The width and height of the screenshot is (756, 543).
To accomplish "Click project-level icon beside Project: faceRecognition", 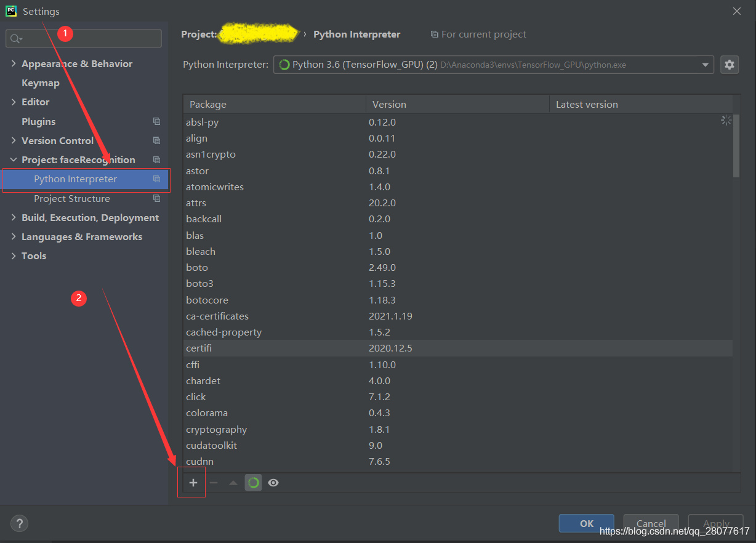I will (156, 159).
